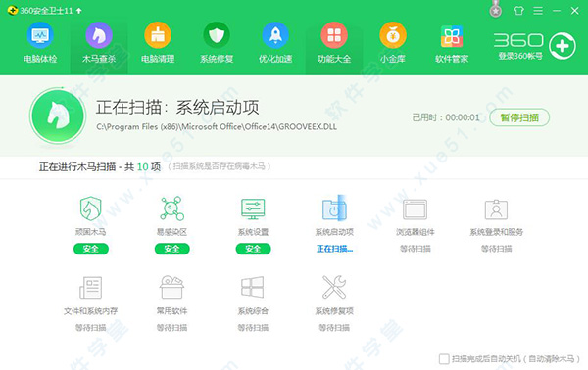
Task: Open 软件管家 software manager icon
Action: [x=452, y=35]
